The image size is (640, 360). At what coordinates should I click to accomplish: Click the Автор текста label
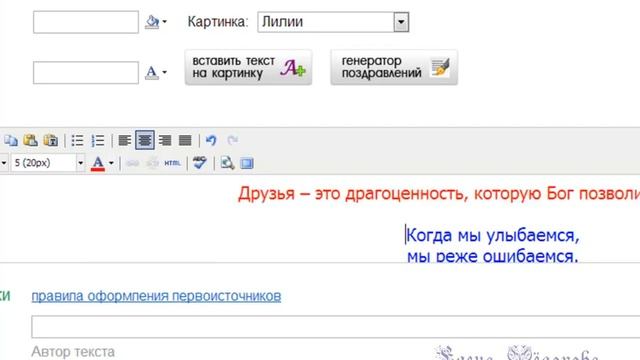[x=73, y=351]
